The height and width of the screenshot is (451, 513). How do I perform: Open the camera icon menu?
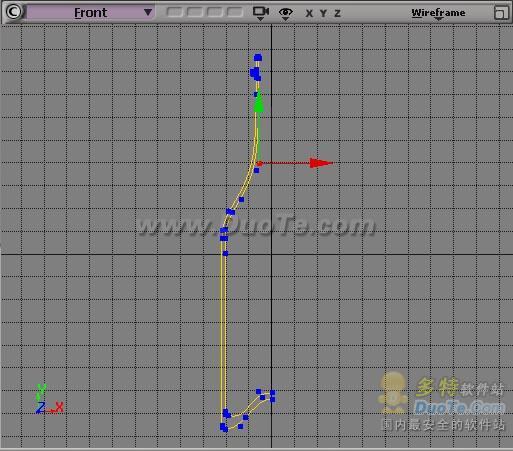click(x=261, y=13)
